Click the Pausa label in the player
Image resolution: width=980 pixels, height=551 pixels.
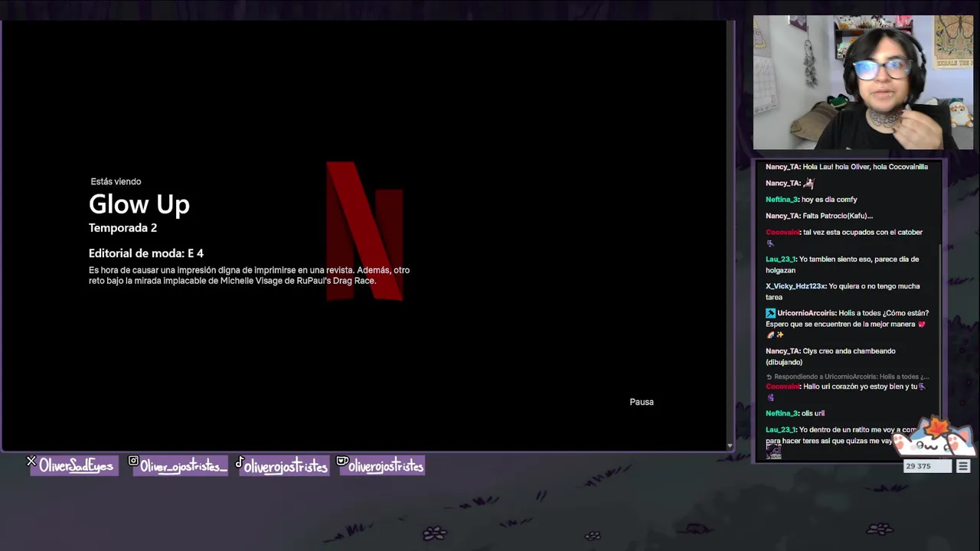[x=642, y=402]
